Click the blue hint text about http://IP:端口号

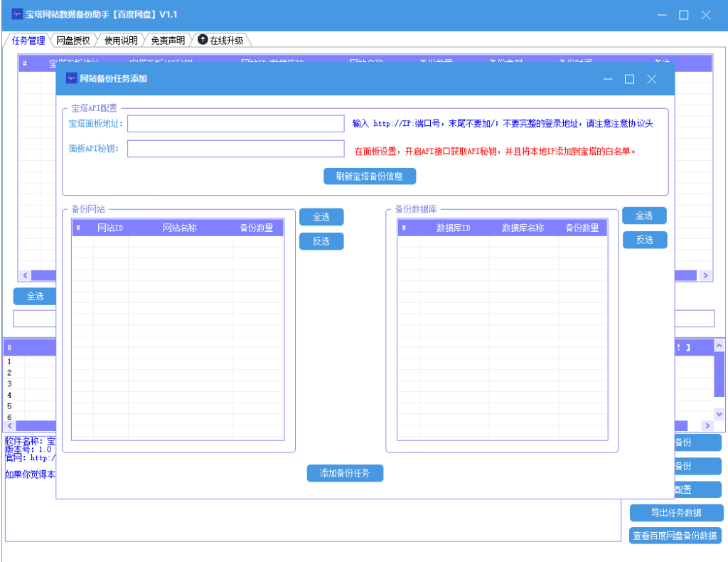[x=503, y=124]
